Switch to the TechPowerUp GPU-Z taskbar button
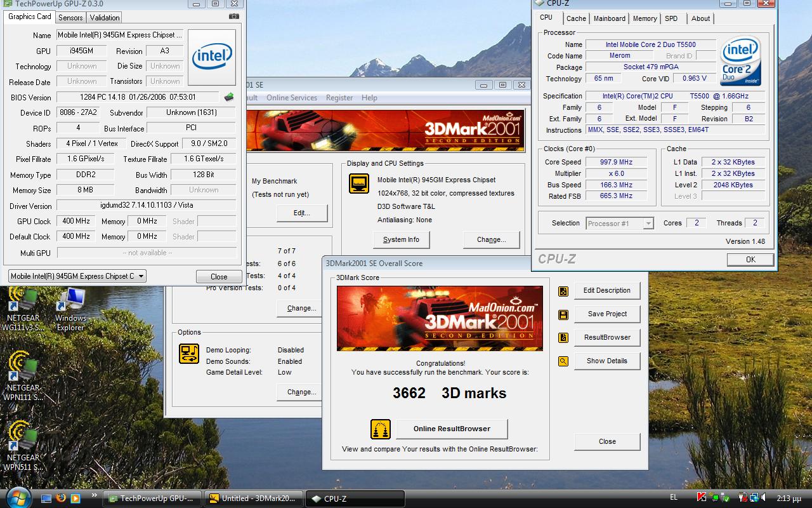This screenshot has height=508, width=812. [153, 499]
